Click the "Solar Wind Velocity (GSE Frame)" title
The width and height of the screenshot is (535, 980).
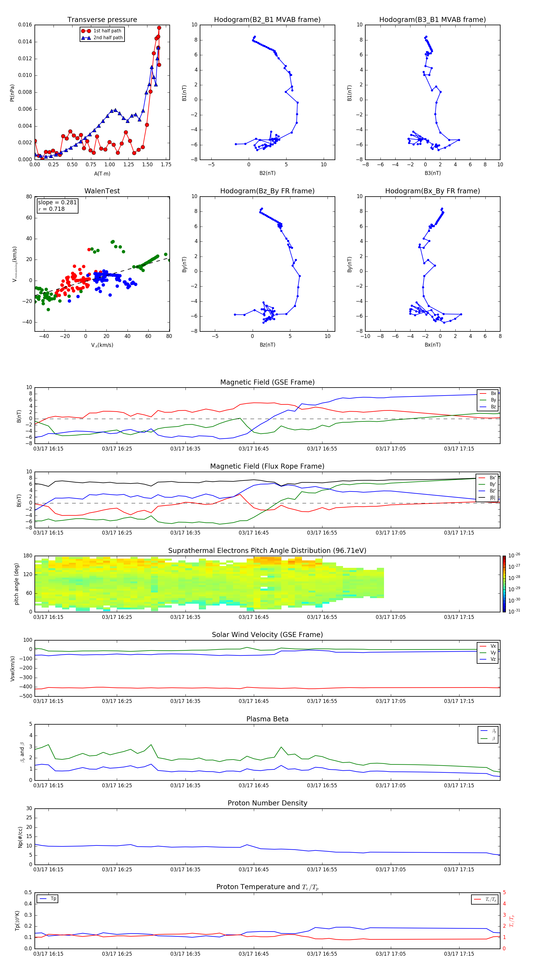267,635
